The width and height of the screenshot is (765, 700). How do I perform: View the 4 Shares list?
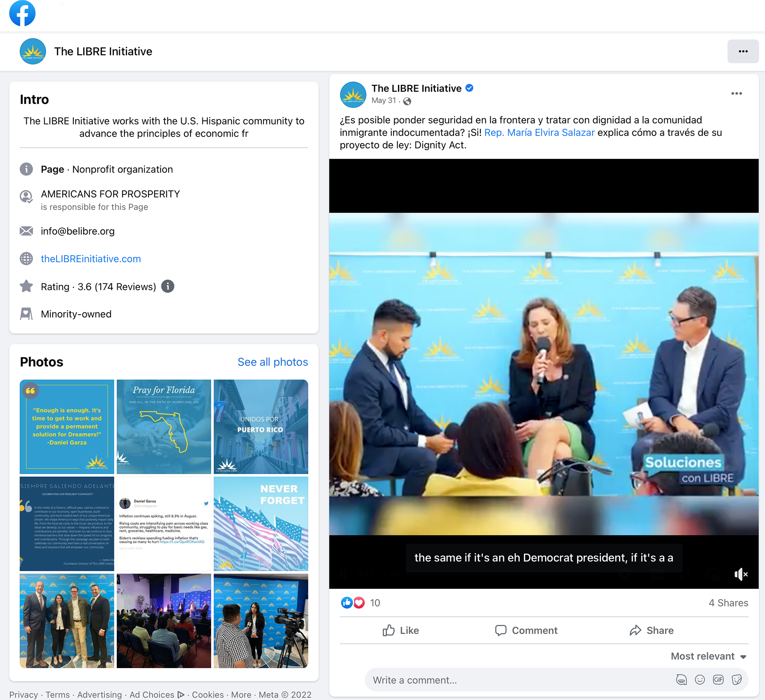(728, 603)
